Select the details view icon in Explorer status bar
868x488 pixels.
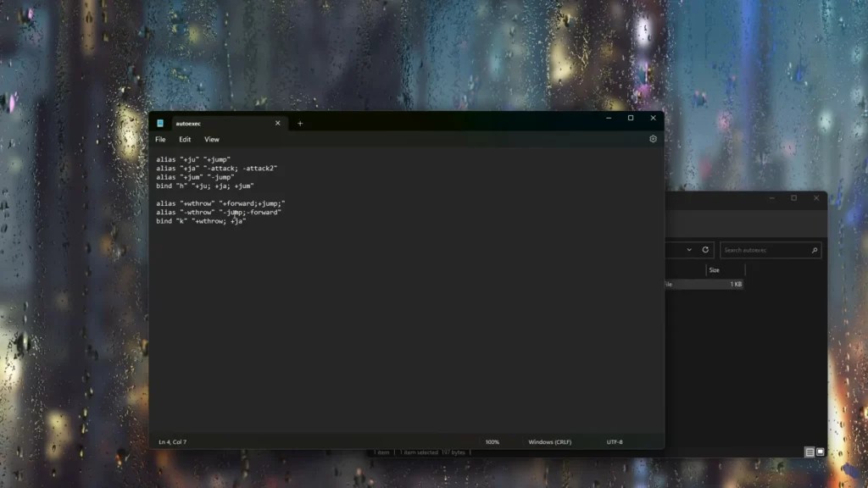click(x=810, y=452)
